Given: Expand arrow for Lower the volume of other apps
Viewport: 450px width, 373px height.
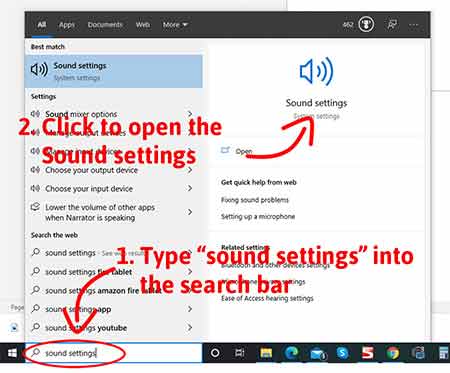Looking at the screenshot, I should (x=190, y=212).
